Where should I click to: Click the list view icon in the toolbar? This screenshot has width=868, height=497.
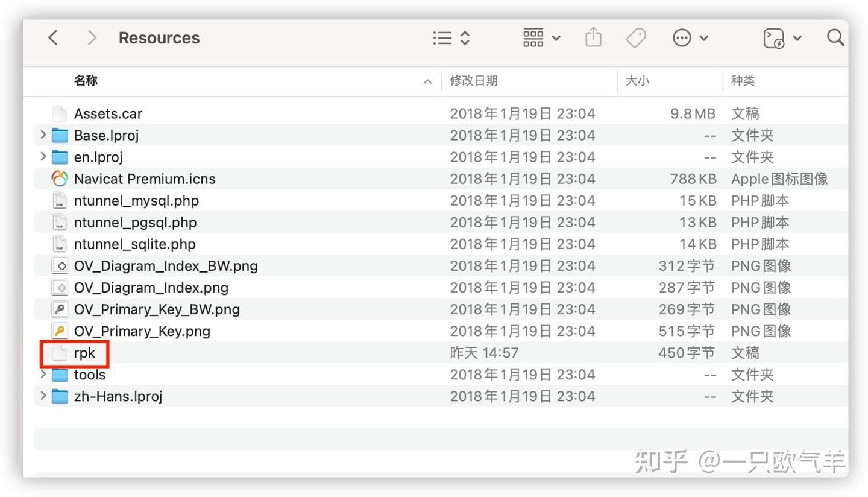(442, 37)
